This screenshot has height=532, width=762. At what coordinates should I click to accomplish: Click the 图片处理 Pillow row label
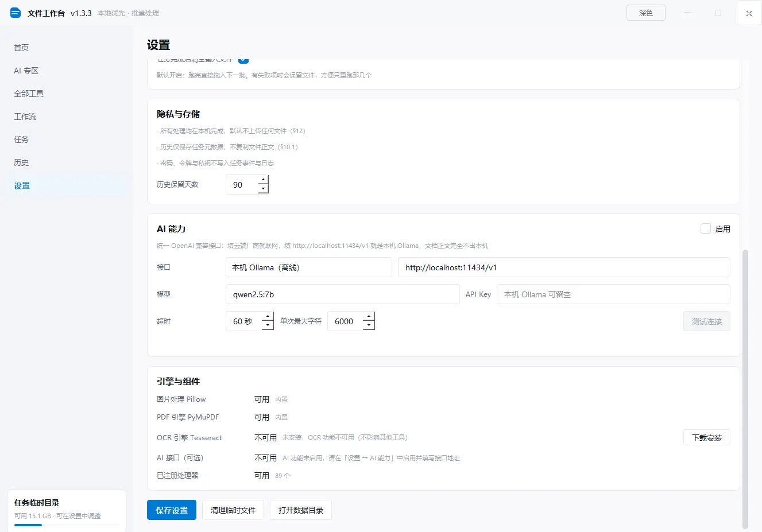click(x=181, y=399)
